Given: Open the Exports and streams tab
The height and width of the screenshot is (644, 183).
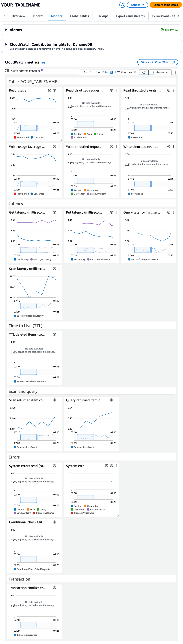Looking at the screenshot, I should (x=130, y=16).
